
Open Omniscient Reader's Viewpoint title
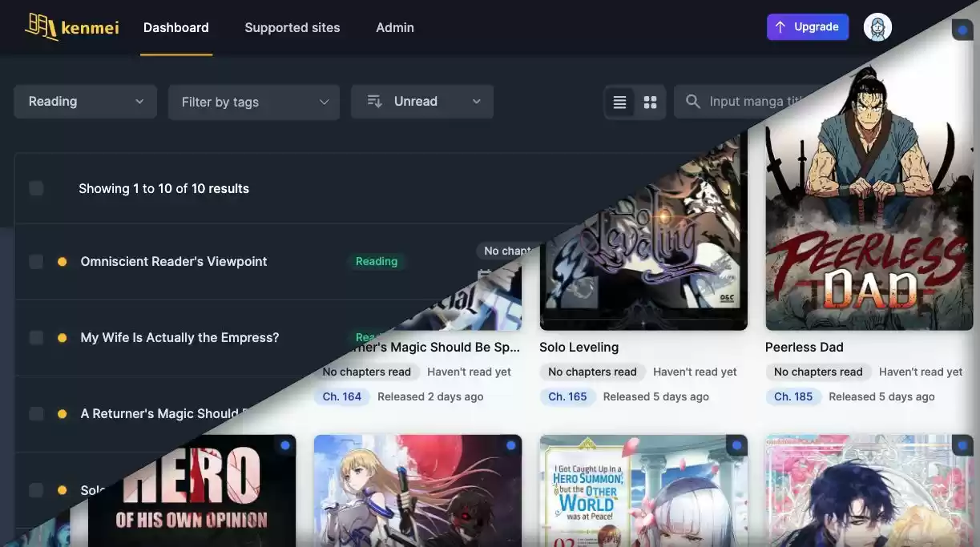[x=174, y=261]
